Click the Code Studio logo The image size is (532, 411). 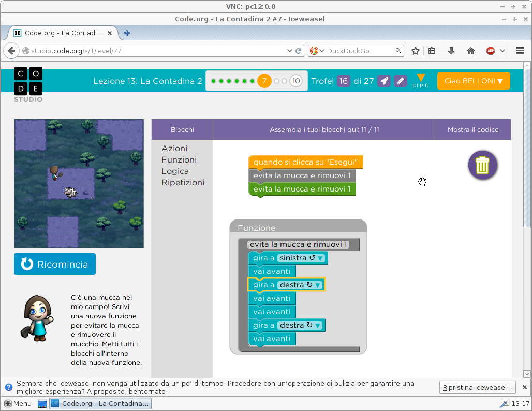tap(28, 84)
